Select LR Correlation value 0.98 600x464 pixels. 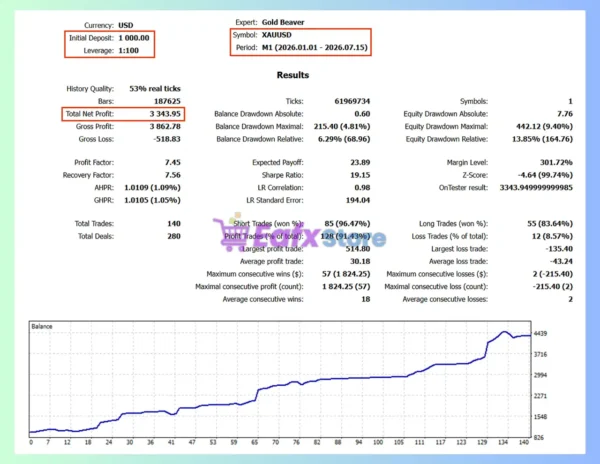tap(362, 188)
